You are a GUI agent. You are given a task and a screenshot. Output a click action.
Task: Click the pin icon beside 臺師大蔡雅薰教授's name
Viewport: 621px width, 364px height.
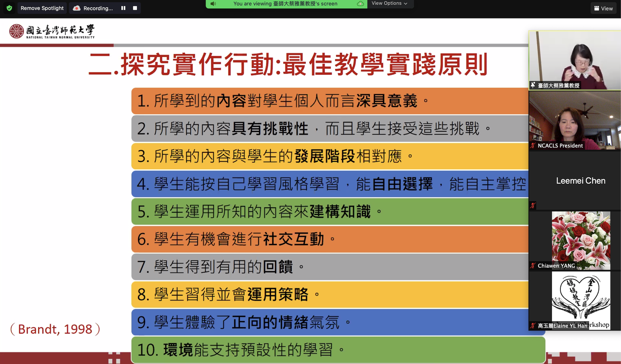tap(533, 85)
